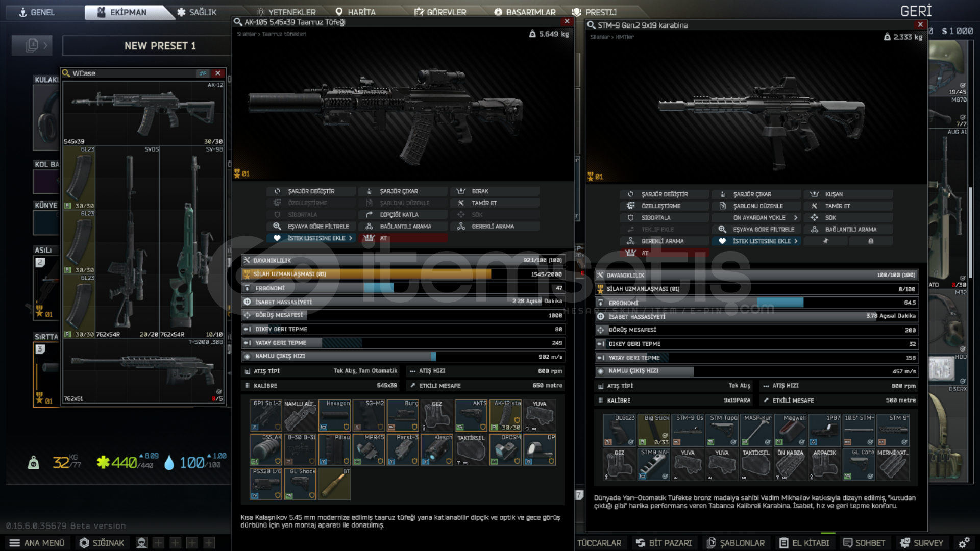980x551 pixels.
Task: Open the AKTS stock slot icon
Action: coord(472,415)
